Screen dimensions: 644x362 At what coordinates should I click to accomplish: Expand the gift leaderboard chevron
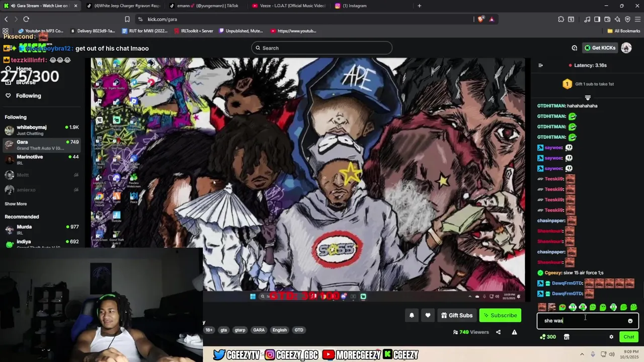(x=587, y=98)
